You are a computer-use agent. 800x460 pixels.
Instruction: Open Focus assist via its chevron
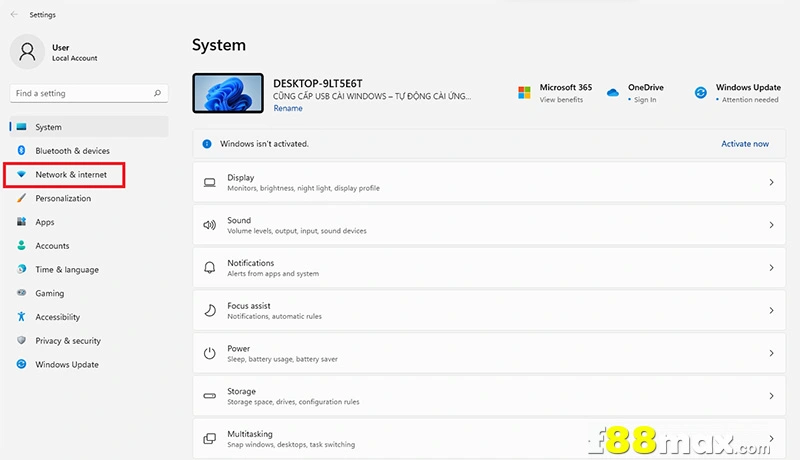point(771,311)
